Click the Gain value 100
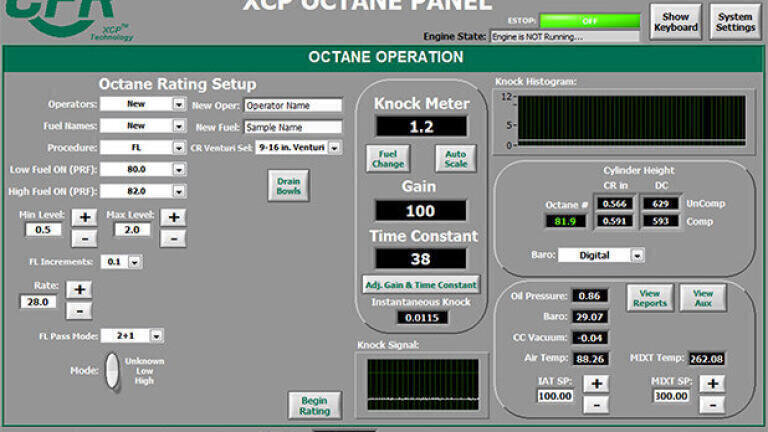Viewport: 768px width, 432px height. [420, 211]
